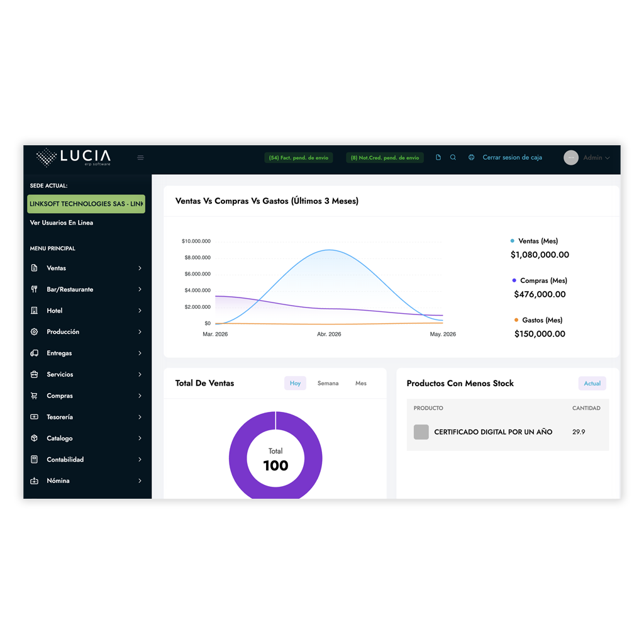644x644 pixels.
Task: Open the document icon in top bar
Action: point(438,157)
